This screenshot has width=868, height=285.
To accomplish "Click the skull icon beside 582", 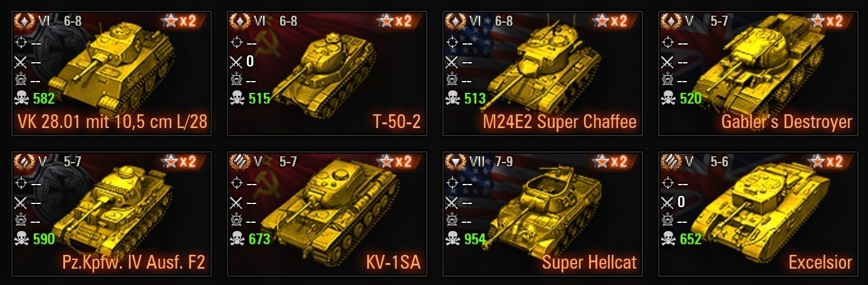I will tap(22, 98).
